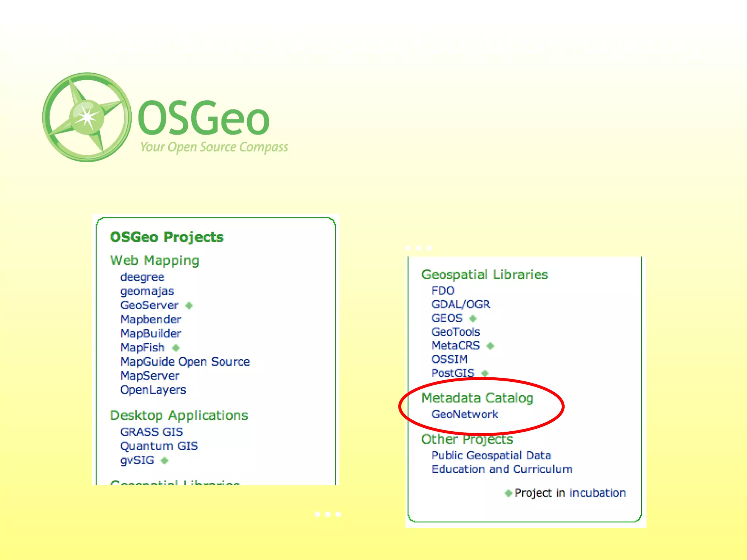The image size is (747, 560).
Task: Click the incubation link in legend
Action: tap(597, 493)
